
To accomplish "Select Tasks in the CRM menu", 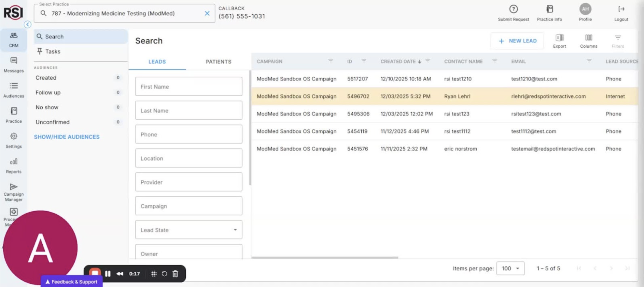I will coord(53,52).
